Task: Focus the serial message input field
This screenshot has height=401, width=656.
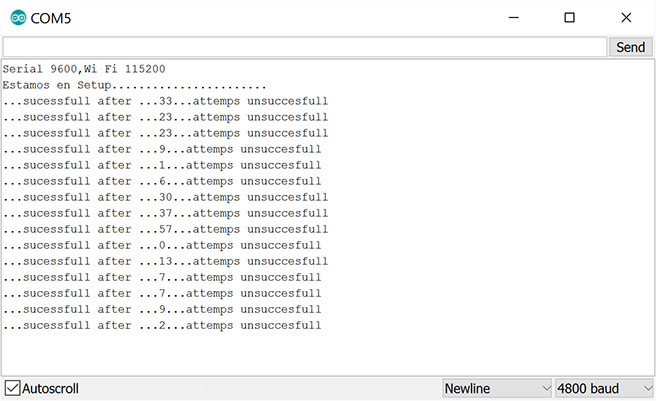Action: tap(305, 47)
